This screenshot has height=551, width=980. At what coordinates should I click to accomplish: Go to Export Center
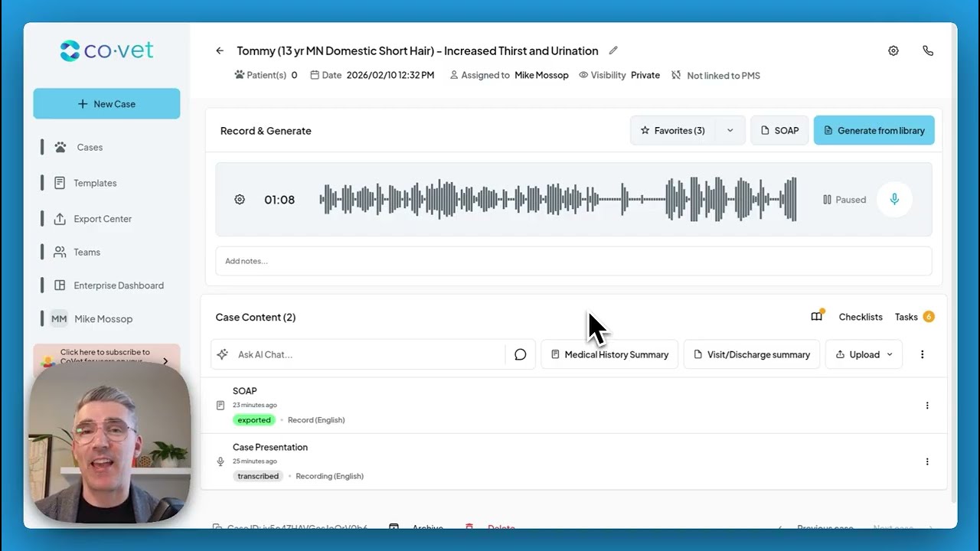(103, 219)
